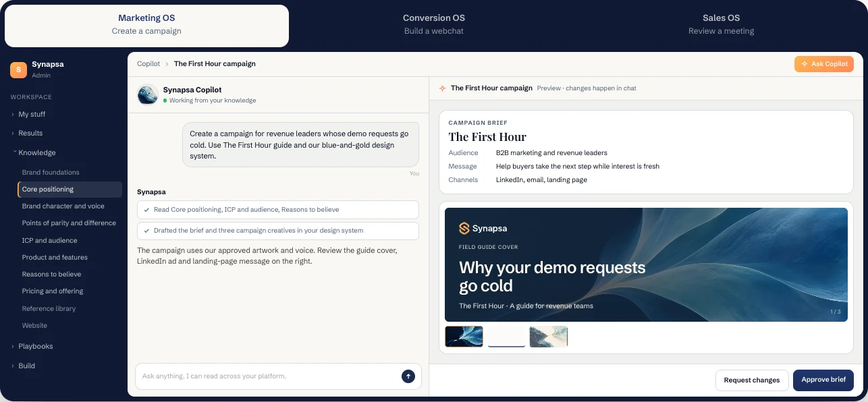Expand the Results section
868x402 pixels.
click(x=30, y=133)
